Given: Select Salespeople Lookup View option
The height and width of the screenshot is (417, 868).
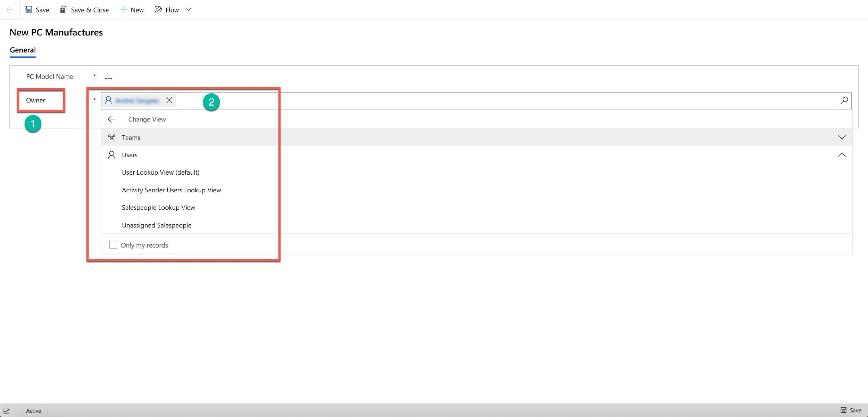Looking at the screenshot, I should point(158,207).
